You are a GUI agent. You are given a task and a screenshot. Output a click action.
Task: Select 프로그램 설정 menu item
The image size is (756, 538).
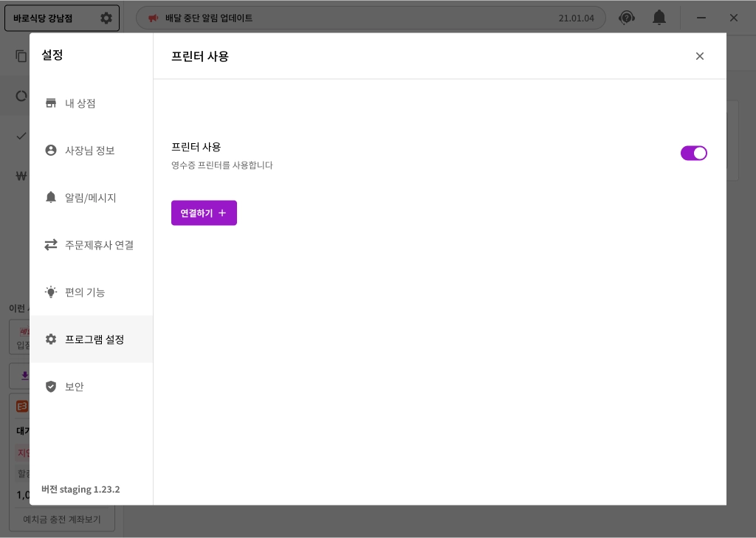coord(91,339)
